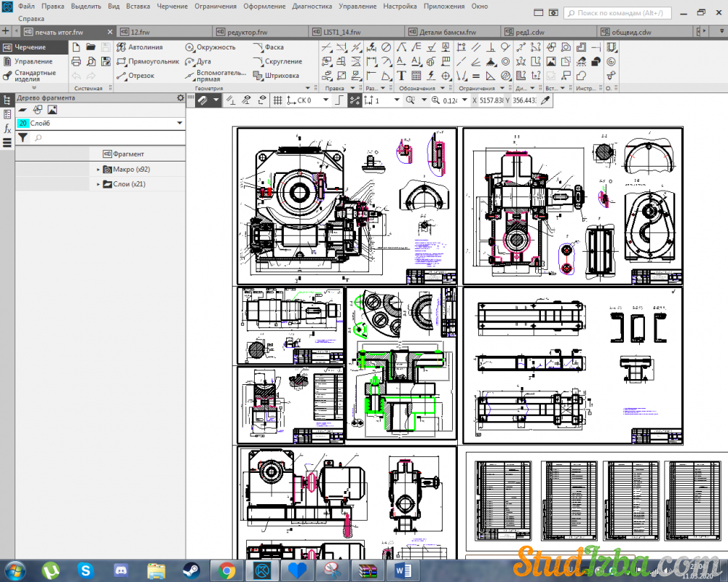This screenshot has height=582, width=728.
Task: Open Стандартные изделия toolbar set
Action: coord(34,76)
